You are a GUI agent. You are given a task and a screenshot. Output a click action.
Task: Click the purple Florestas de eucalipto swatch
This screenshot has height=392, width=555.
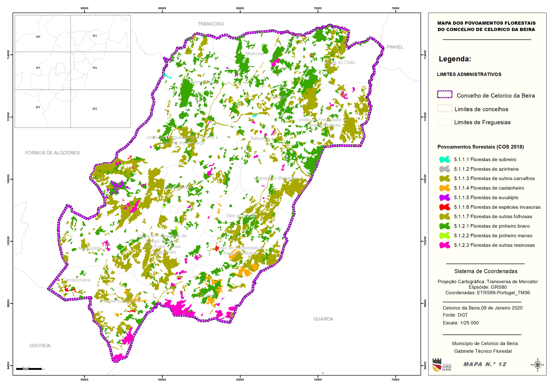[445, 198]
